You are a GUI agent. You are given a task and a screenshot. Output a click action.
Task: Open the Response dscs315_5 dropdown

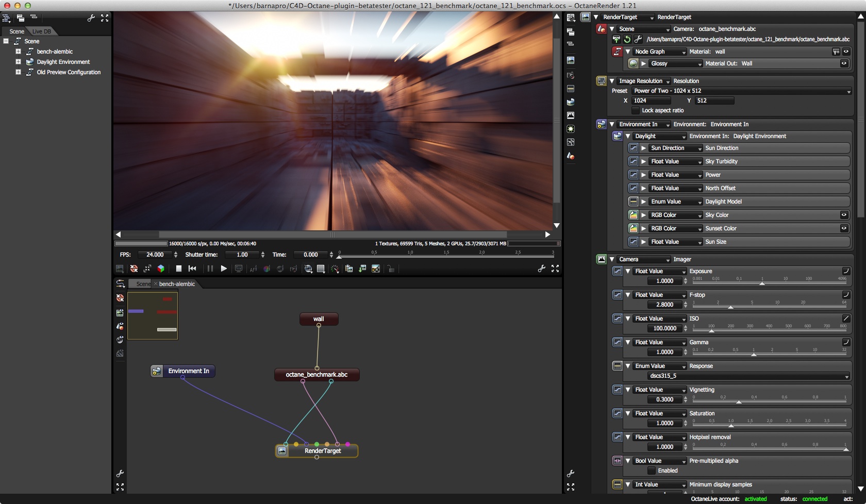(748, 376)
